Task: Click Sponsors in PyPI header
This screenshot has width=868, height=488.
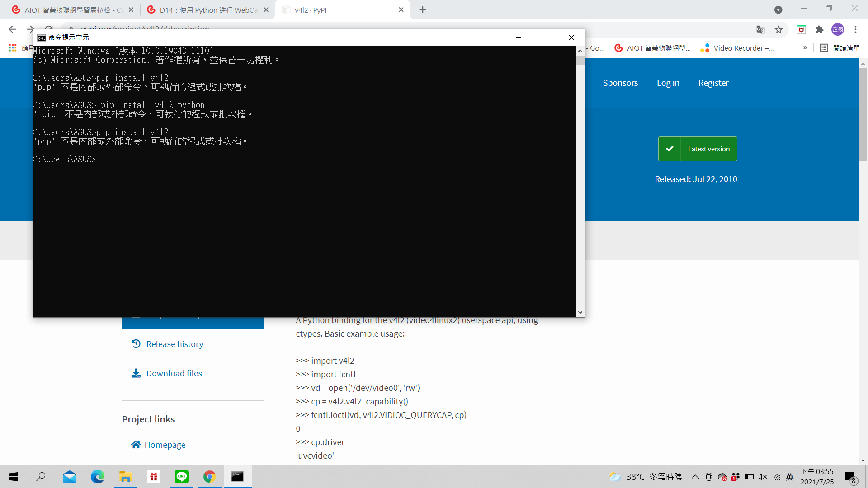Action: point(620,83)
